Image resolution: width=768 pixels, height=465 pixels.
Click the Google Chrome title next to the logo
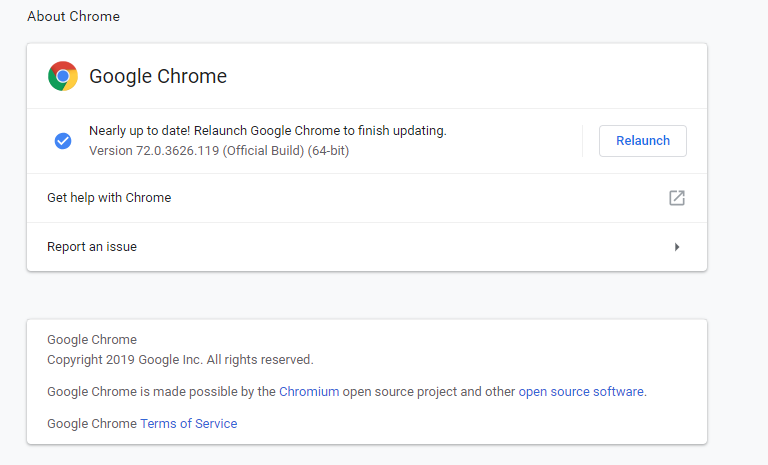[x=158, y=76]
